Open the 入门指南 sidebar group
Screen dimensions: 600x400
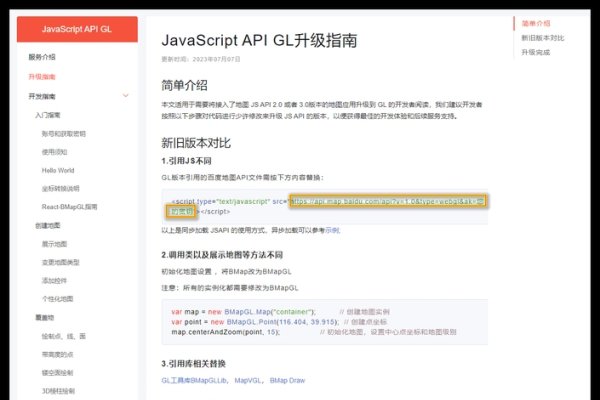click(x=48, y=115)
